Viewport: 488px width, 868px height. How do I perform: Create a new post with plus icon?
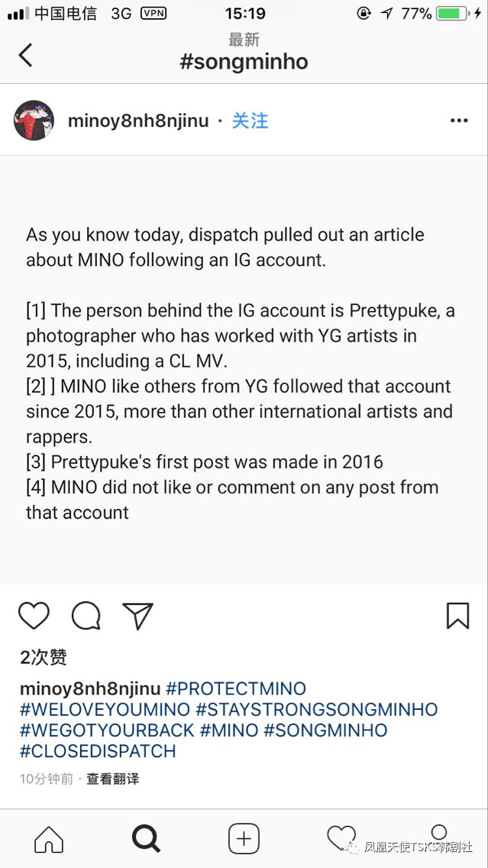click(x=244, y=839)
